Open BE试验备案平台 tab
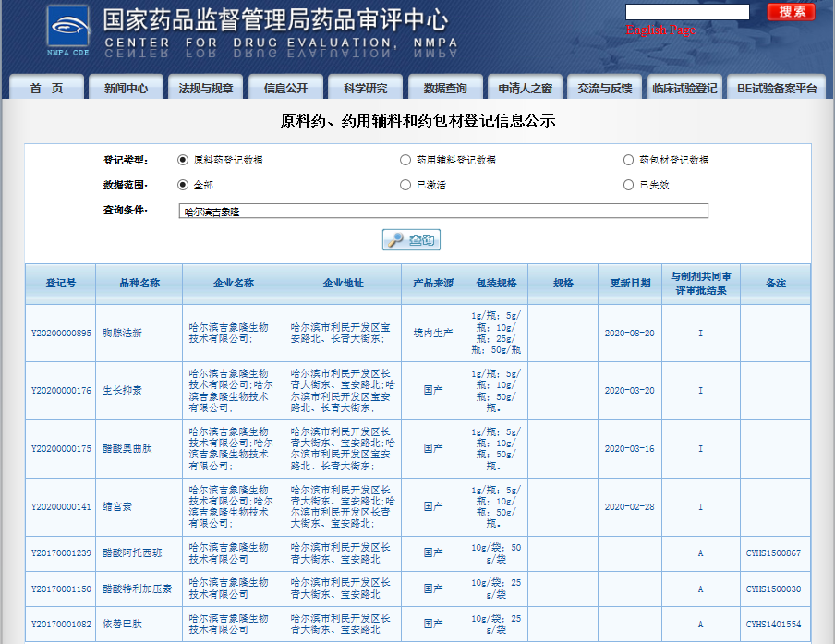Image resolution: width=835 pixels, height=644 pixels. pyautogui.click(x=777, y=89)
